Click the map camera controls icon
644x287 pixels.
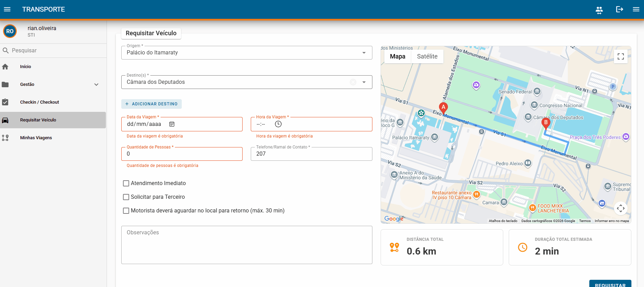coord(621,208)
